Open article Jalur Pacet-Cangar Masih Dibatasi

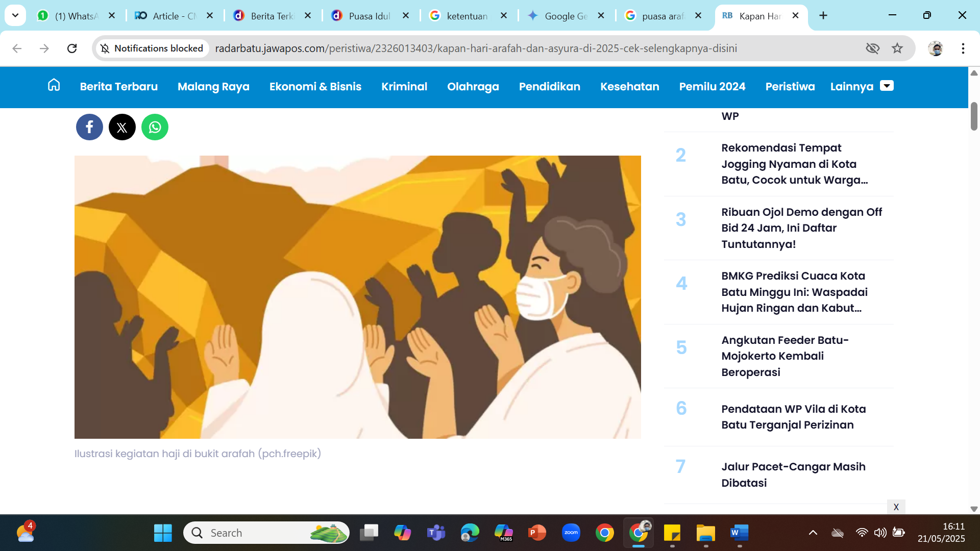coord(793,474)
